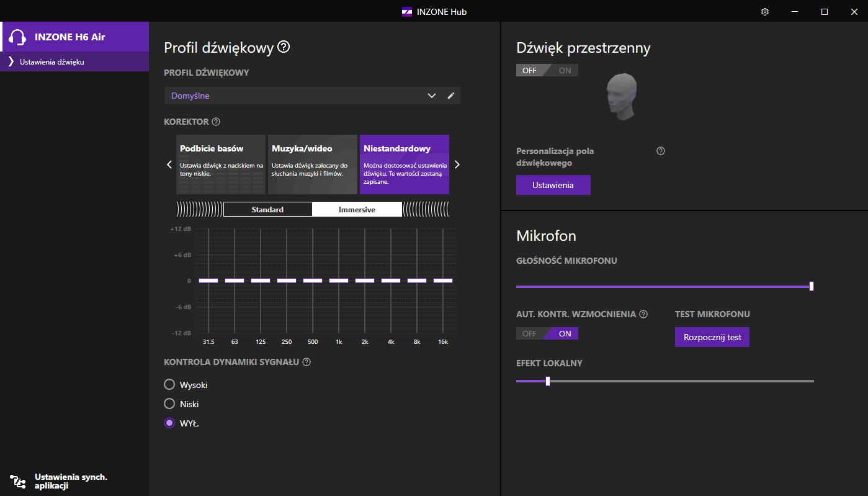
Task: Click help icon for Kontrola dynamiki sygnału
Action: [x=306, y=362]
